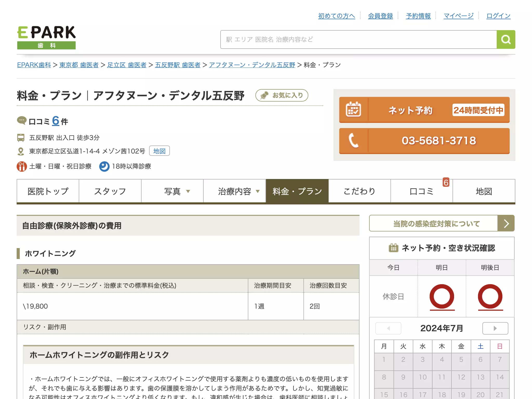Click the 足立区 歯医者 breadcrumb link

coord(127,65)
